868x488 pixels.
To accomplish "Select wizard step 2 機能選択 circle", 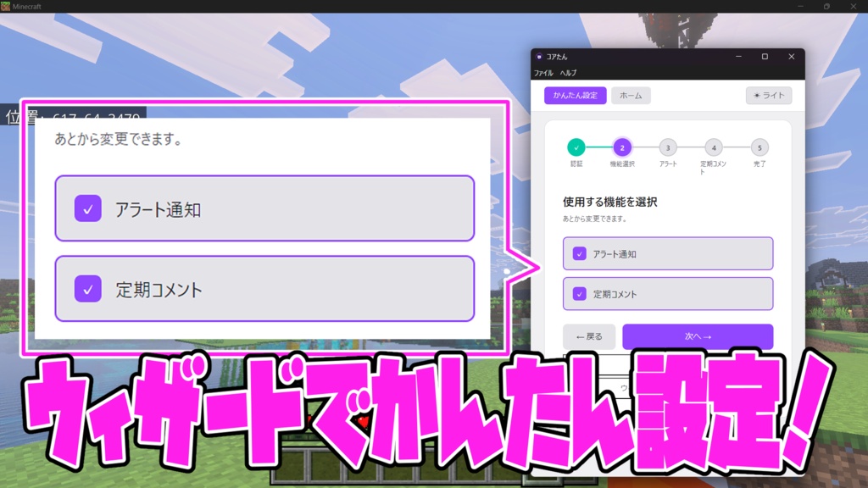I will (622, 147).
